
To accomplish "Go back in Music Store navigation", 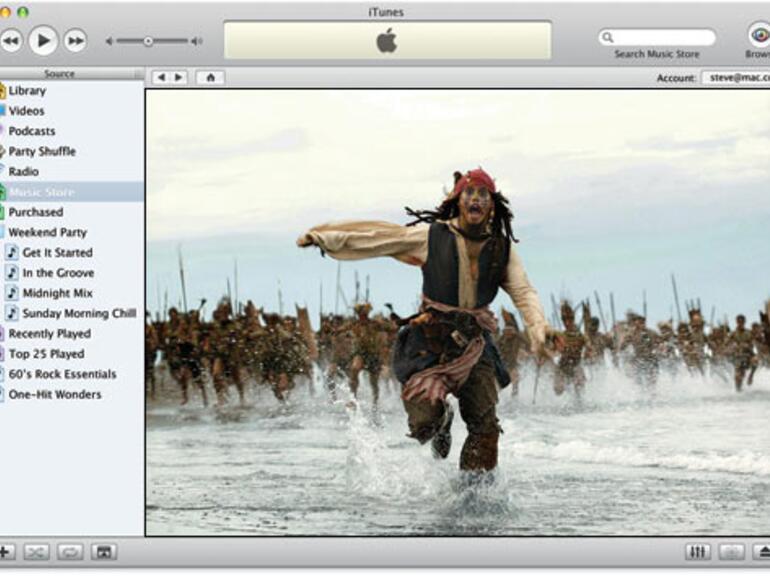I will 160,77.
